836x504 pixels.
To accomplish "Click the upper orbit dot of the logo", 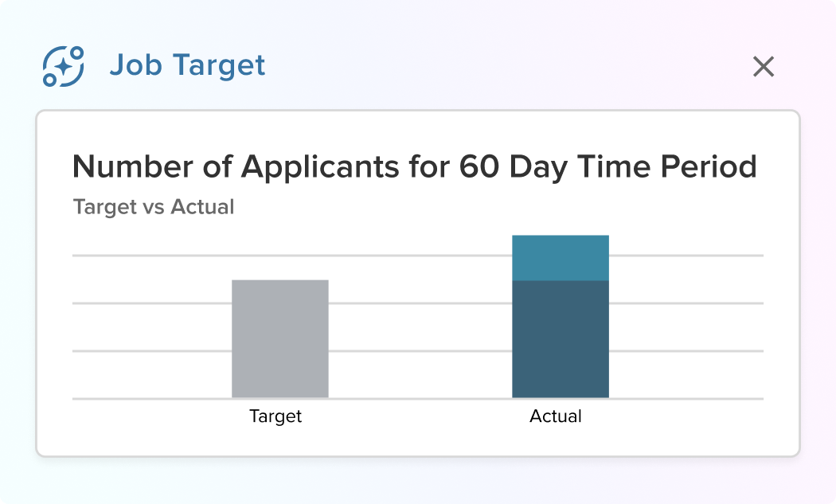I will 76,53.
